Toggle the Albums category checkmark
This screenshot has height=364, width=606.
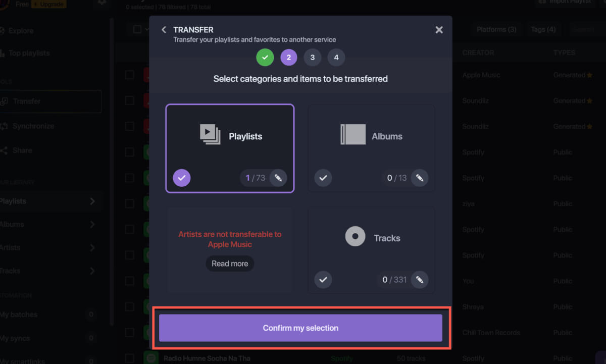[x=323, y=178]
